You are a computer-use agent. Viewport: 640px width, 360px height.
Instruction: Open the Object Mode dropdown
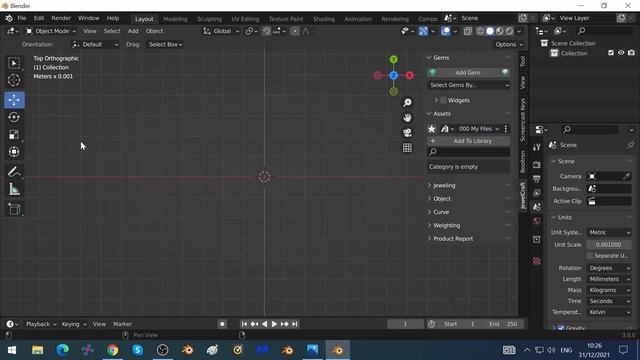click(x=51, y=31)
